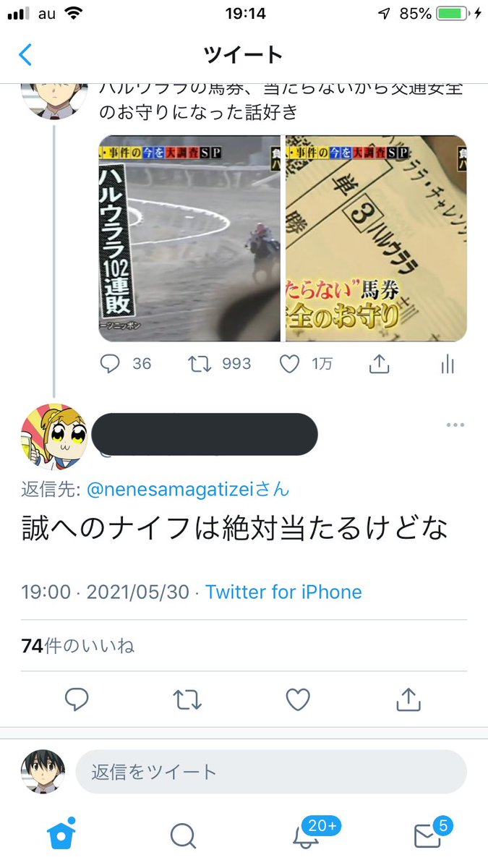Open the ハルウララ102連敗 image thumbnail
The width and height of the screenshot is (488, 868).
click(x=189, y=238)
